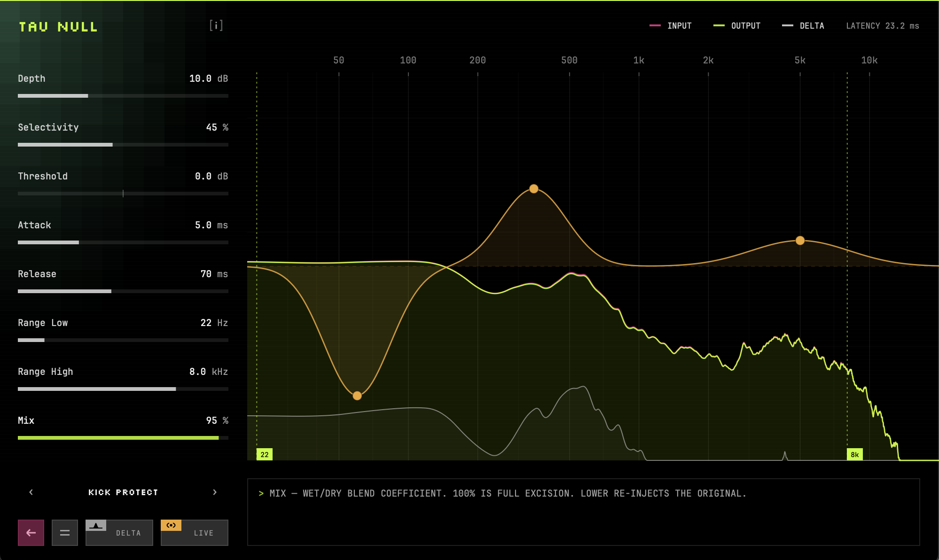
Task: Select the next preset arrow
Action: (215, 492)
